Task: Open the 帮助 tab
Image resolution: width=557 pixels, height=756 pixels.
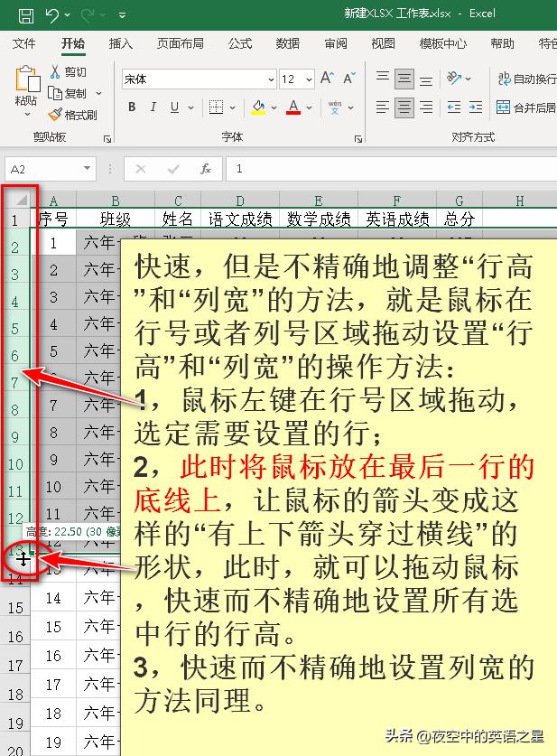Action: [502, 44]
